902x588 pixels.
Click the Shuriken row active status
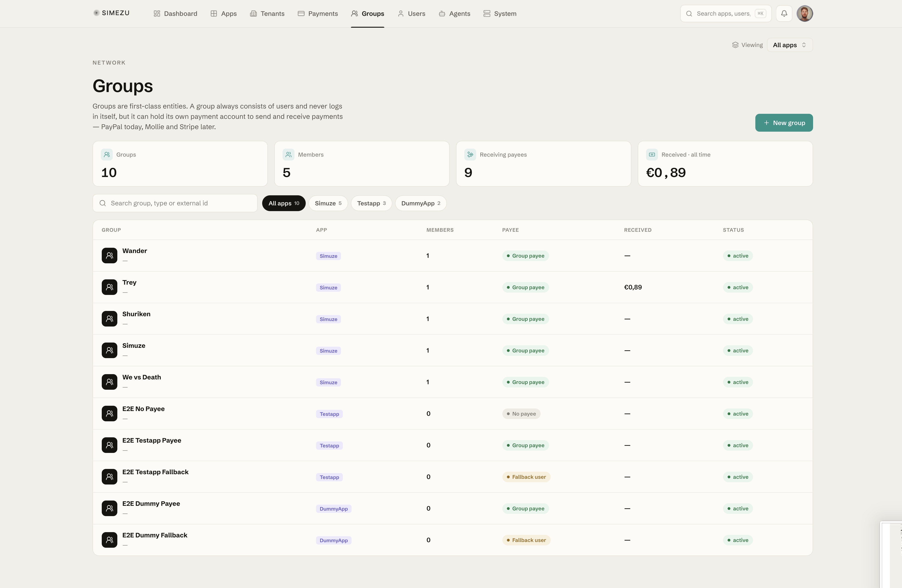(737, 319)
